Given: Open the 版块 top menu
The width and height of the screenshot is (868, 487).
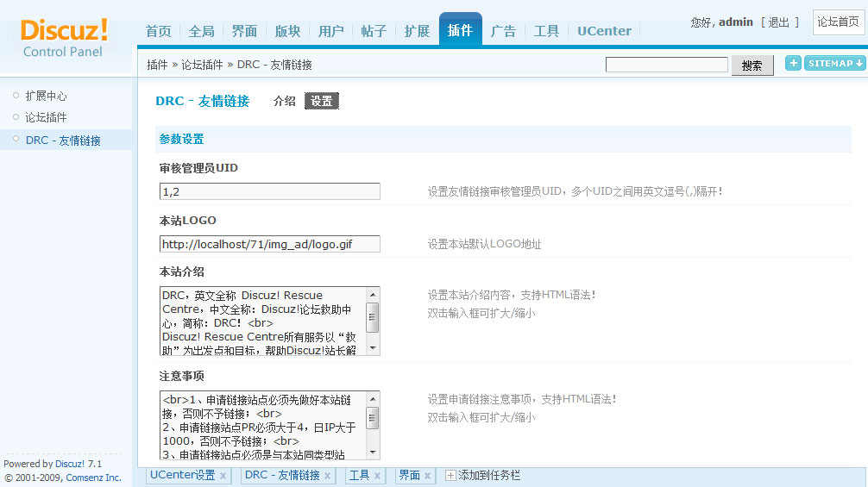Looking at the screenshot, I should pos(288,31).
